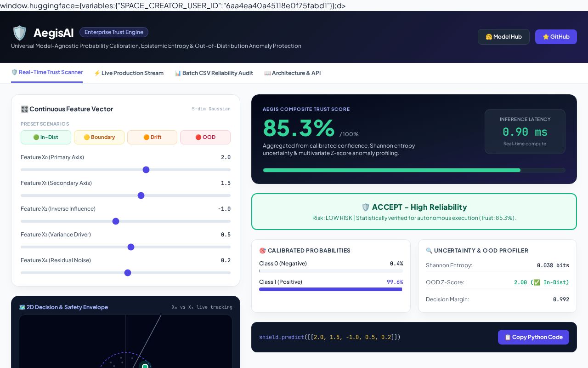Click the Class 0 (Negative) 0.4% value

pyautogui.click(x=396, y=264)
